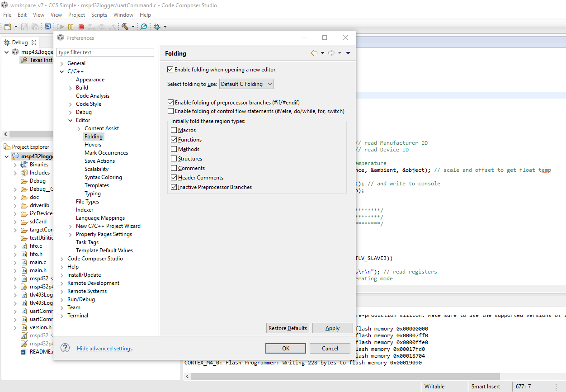Screen dimensions: 566x392
Task: Click the Suspend (pause) toolbar icon
Action: point(71,27)
